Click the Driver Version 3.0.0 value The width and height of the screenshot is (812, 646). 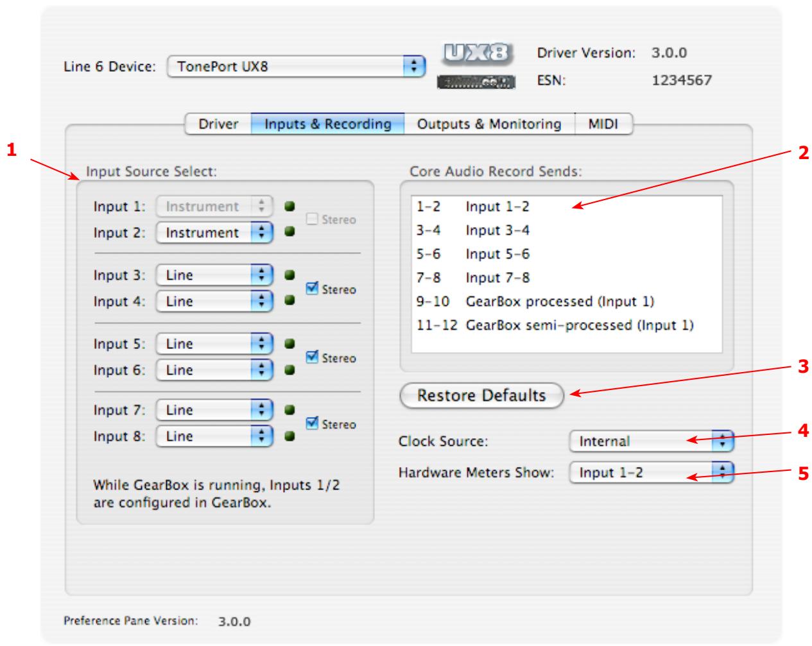(669, 53)
